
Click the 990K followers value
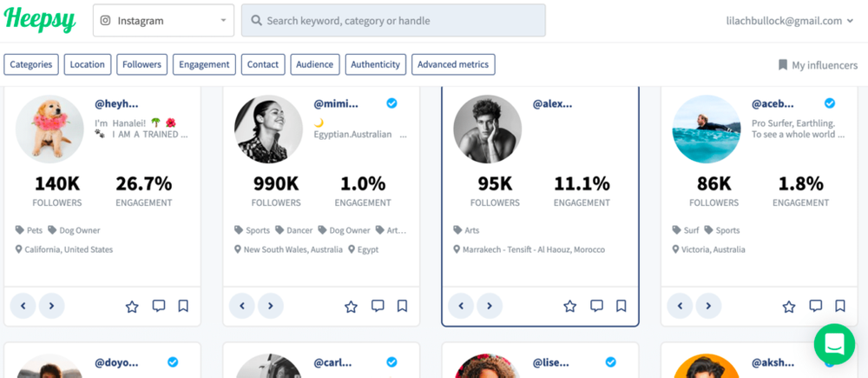(x=276, y=182)
